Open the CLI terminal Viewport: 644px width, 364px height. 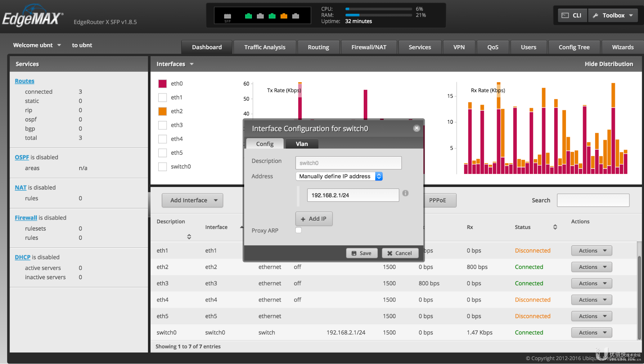[572, 15]
